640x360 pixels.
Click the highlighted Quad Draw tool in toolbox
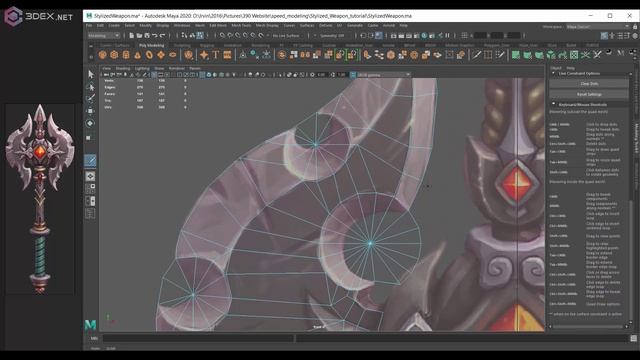click(x=91, y=160)
